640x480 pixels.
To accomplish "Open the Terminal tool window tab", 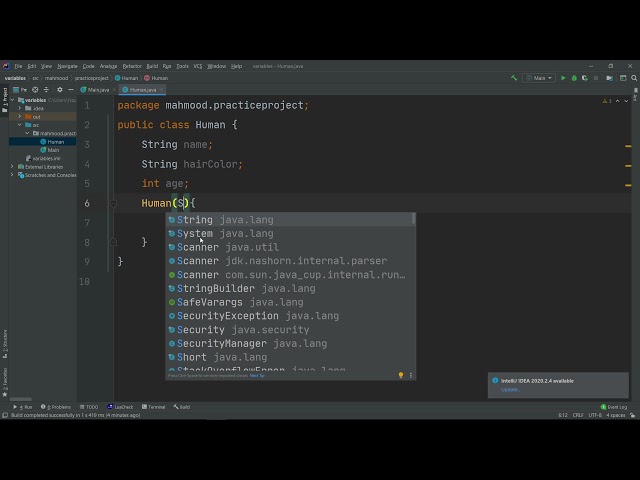I will (x=153, y=407).
